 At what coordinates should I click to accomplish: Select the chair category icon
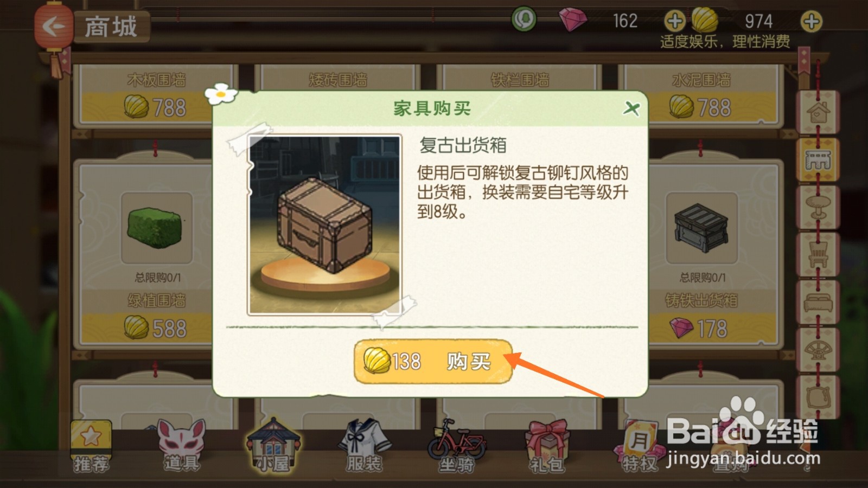(818, 254)
